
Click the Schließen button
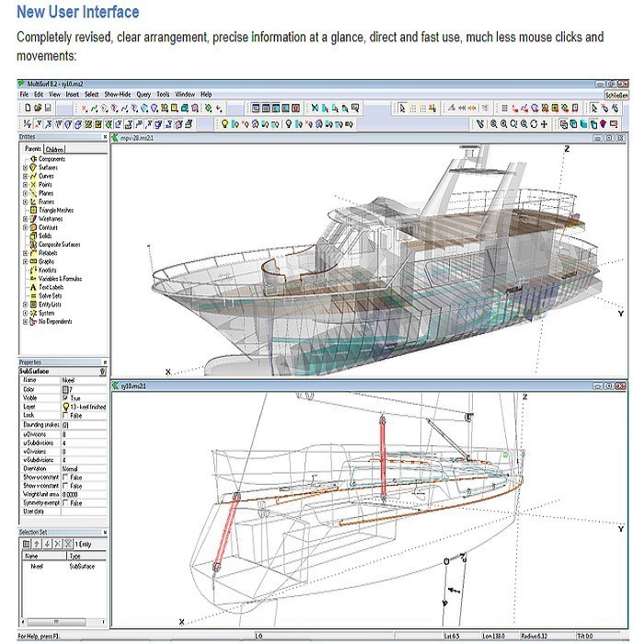[x=616, y=95]
